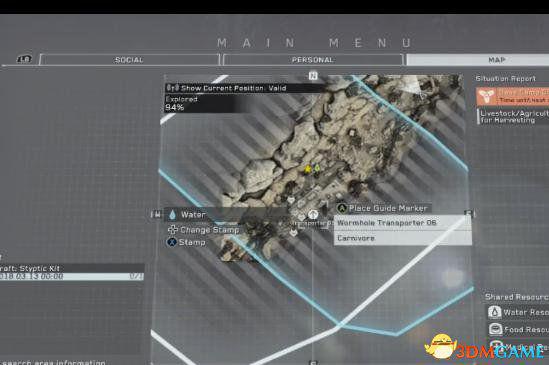Click the Water Resource icon
This screenshot has width=549, height=365.
tap(494, 312)
